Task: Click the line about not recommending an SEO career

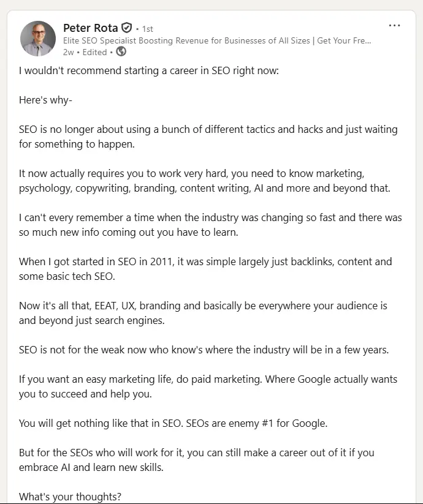Action: (x=148, y=70)
